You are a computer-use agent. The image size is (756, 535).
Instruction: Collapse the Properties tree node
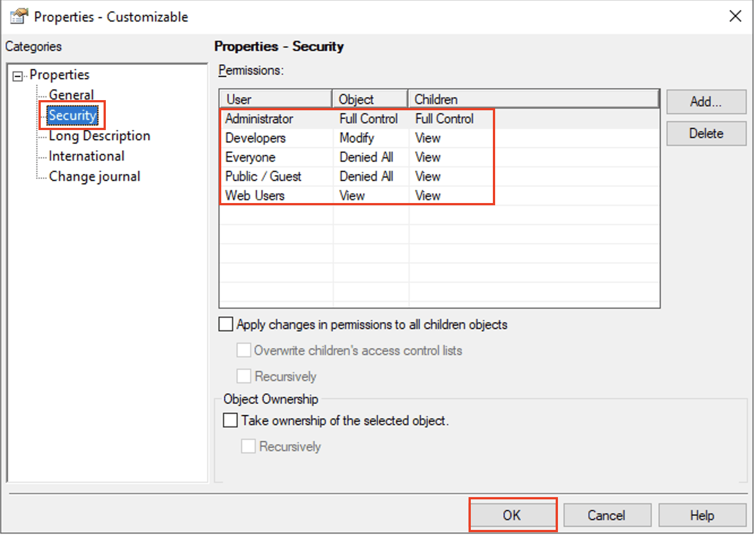(18, 76)
